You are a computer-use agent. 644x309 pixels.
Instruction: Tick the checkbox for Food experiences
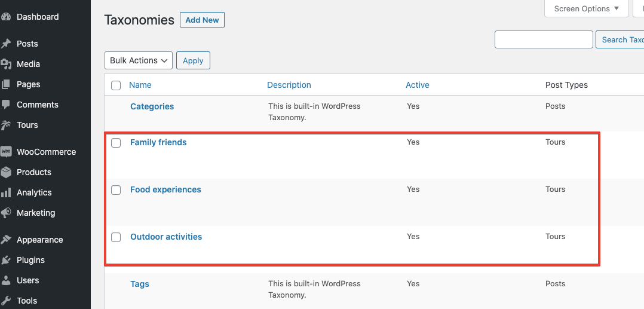coord(116,190)
